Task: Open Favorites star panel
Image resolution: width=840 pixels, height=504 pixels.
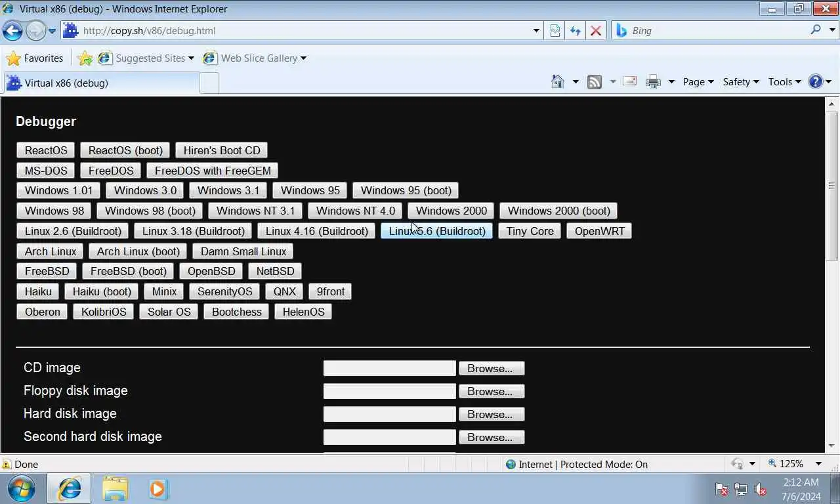Action: click(35, 58)
